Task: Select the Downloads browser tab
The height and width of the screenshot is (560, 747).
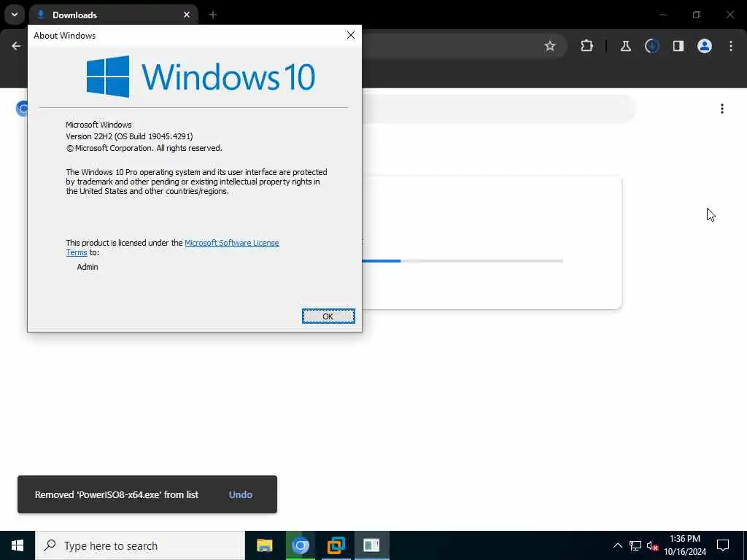Action: pos(113,15)
